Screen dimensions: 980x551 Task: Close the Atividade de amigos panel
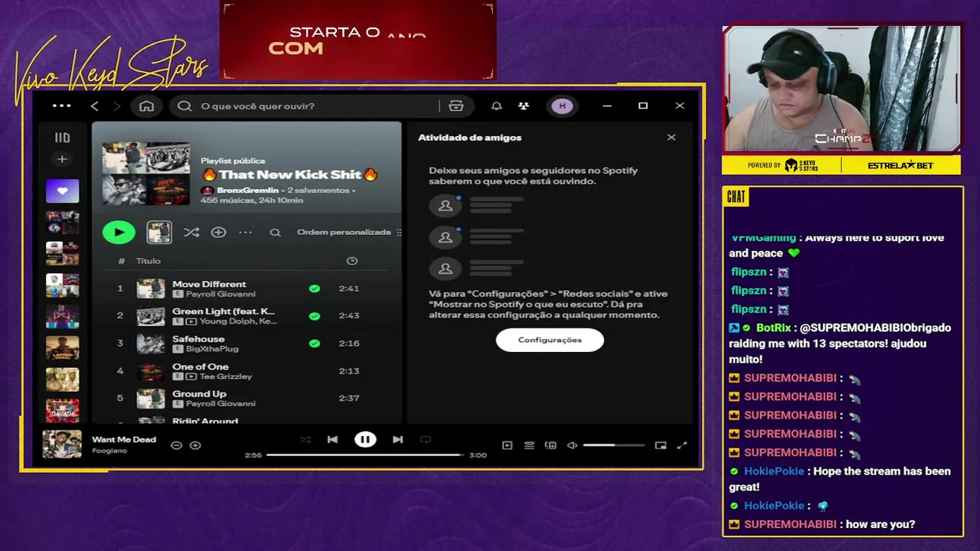pos(671,137)
